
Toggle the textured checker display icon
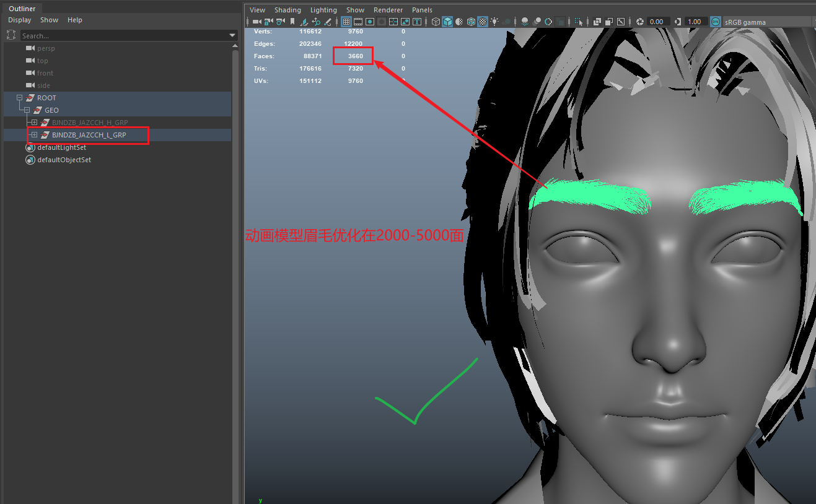click(483, 22)
